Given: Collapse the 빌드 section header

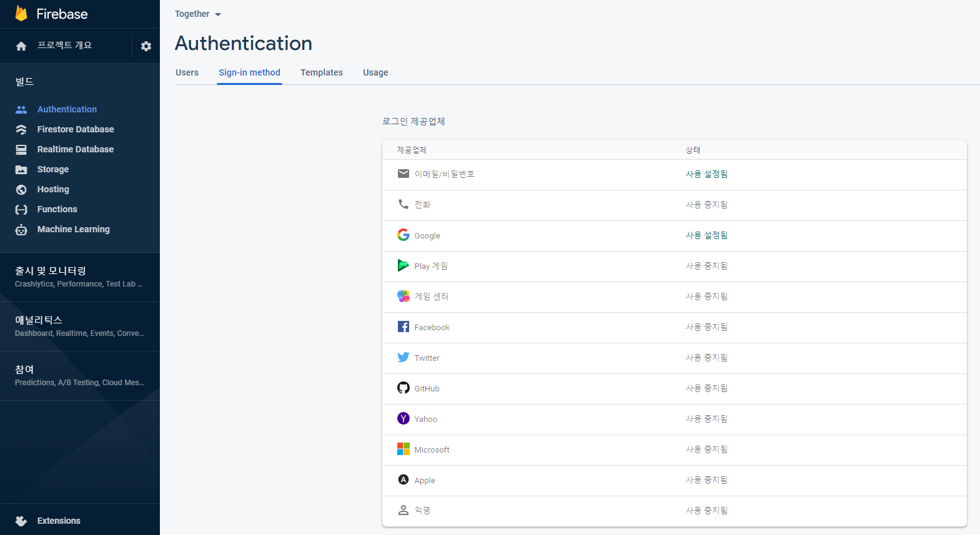Looking at the screenshot, I should tap(24, 82).
